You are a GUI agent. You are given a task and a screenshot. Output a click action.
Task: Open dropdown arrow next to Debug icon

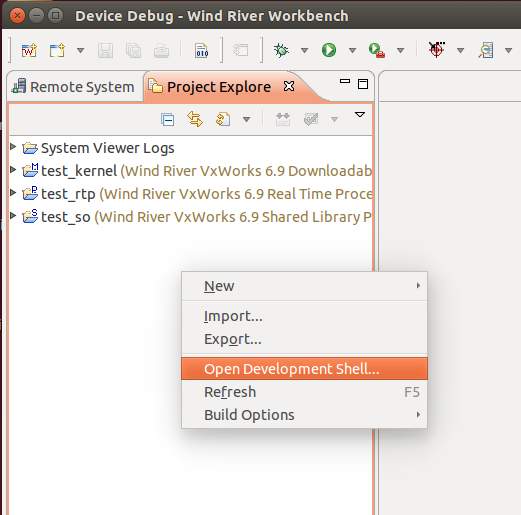304,50
